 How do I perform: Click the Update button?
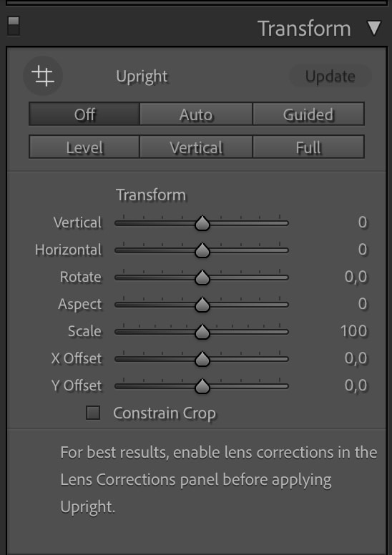pyautogui.click(x=330, y=76)
